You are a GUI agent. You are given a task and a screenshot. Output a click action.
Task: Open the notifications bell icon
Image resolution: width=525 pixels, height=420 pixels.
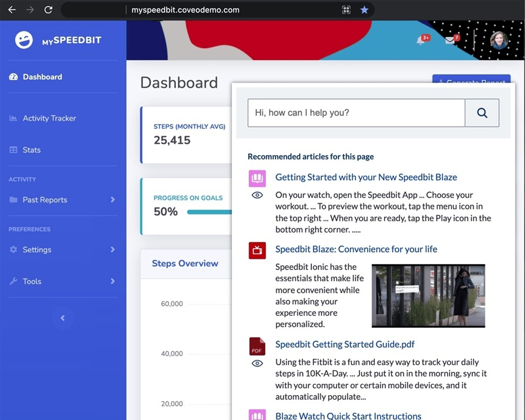(x=420, y=40)
